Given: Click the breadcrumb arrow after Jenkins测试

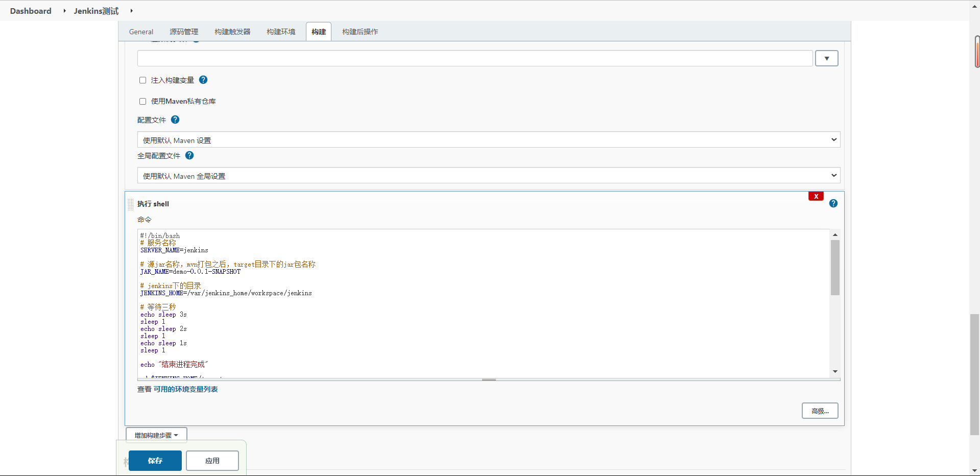Looking at the screenshot, I should 131,11.
